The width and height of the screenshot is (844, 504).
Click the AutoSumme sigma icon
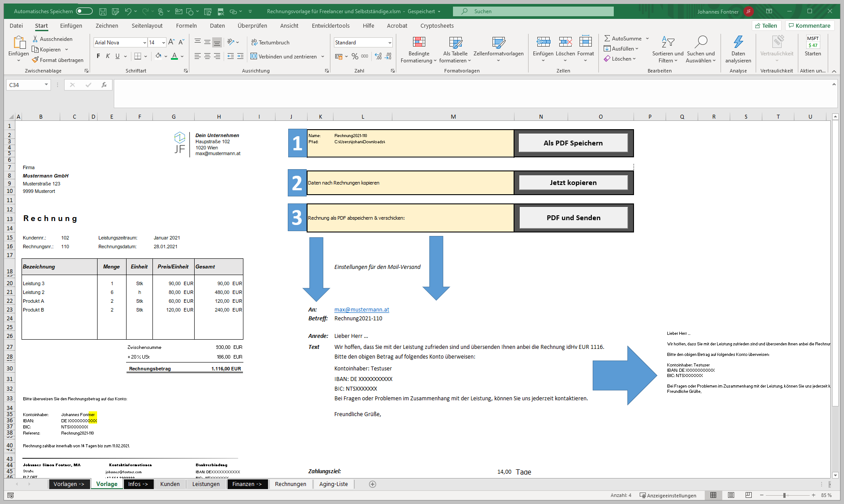[607, 39]
